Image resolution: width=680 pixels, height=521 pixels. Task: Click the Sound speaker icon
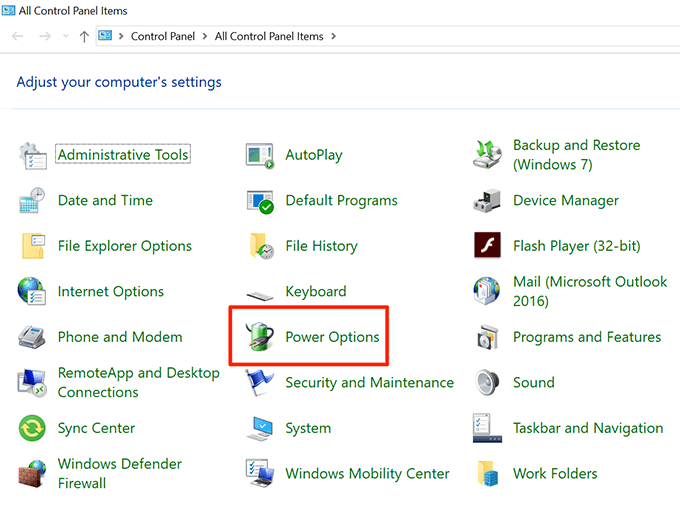[487, 382]
